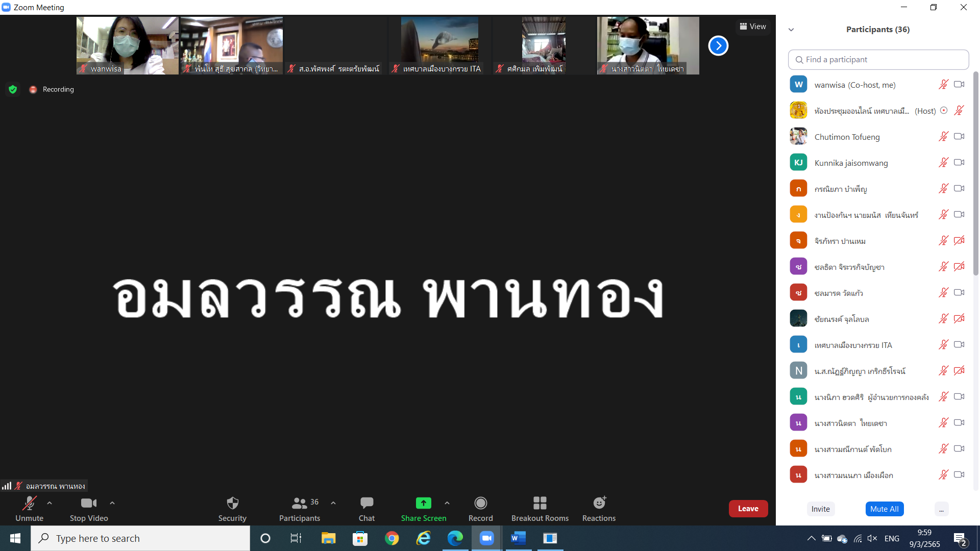This screenshot has height=551, width=980.
Task: Click the KJ avatar icon
Action: point(798,162)
